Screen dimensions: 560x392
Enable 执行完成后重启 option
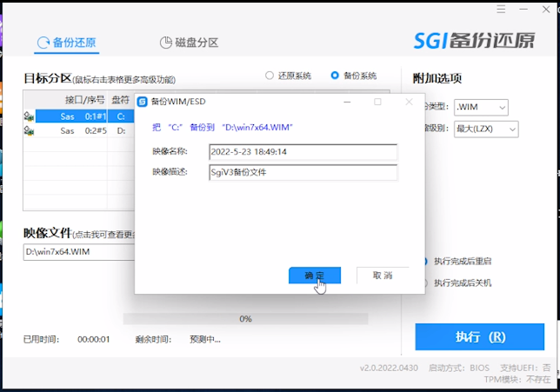(x=424, y=261)
